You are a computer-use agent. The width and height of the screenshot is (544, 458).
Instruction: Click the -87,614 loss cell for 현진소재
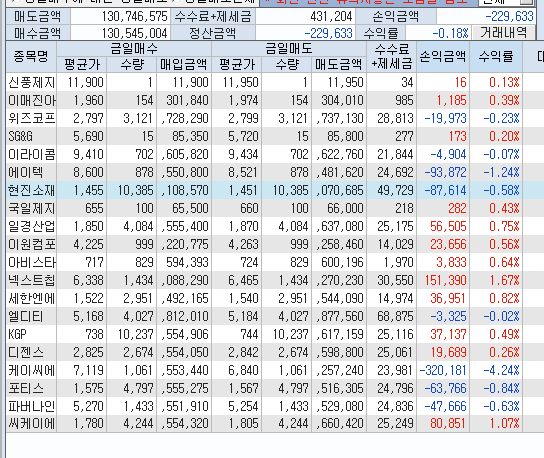point(443,190)
